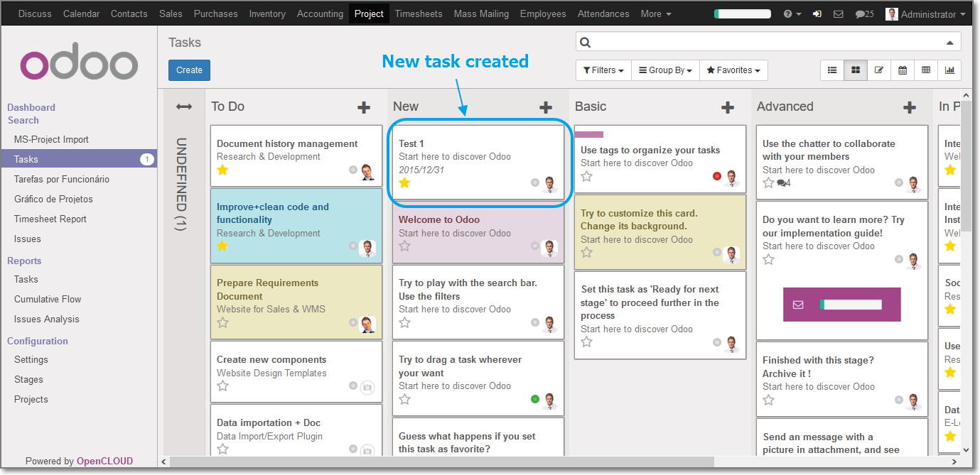The width and height of the screenshot is (980, 475).
Task: Star the Prepare Requirements Document task
Action: point(222,323)
